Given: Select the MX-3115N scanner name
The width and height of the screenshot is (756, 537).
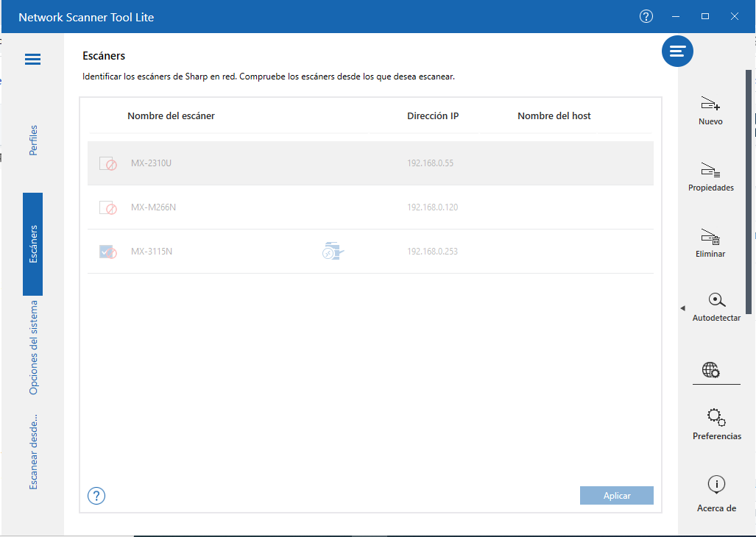Looking at the screenshot, I should (x=152, y=252).
